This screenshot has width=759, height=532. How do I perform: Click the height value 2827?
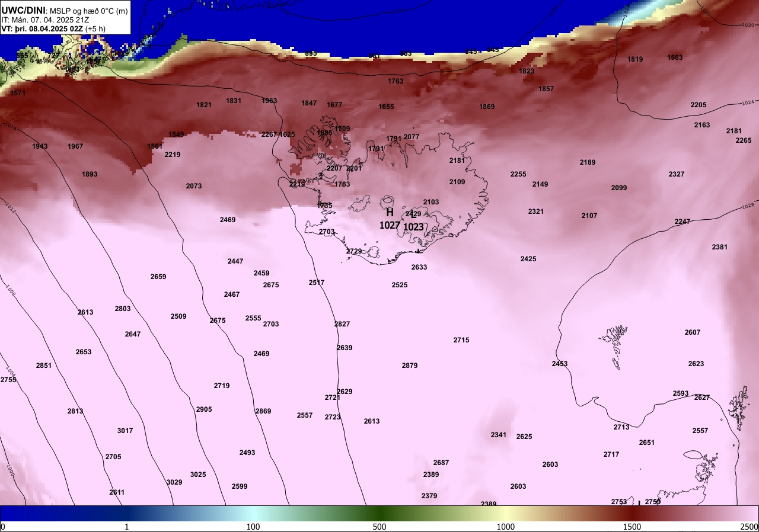342,324
